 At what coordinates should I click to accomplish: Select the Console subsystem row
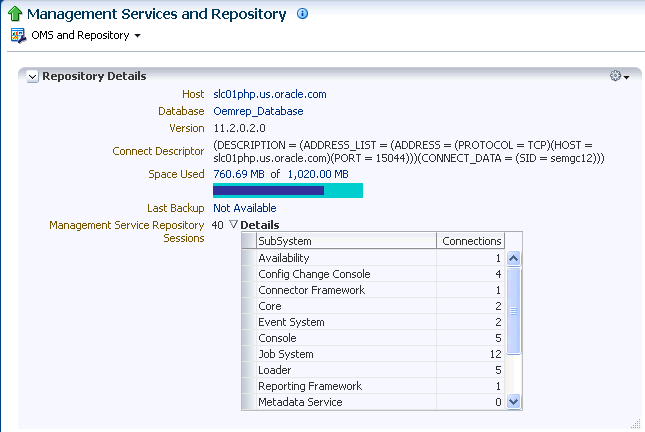(373, 338)
